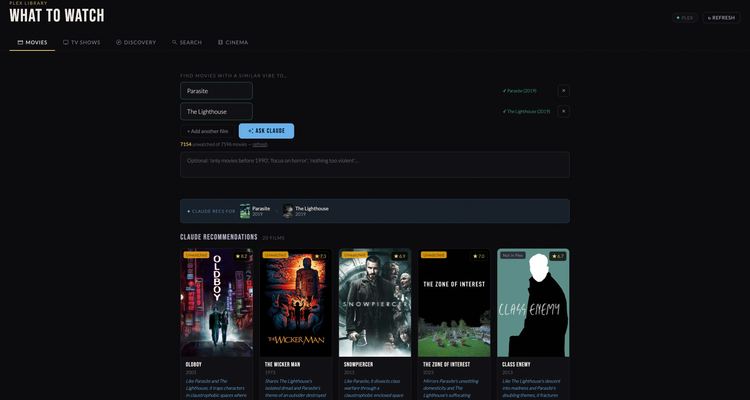Click THE ZONE OF INTEREST title text
The height and width of the screenshot is (400, 750).
coord(447,365)
